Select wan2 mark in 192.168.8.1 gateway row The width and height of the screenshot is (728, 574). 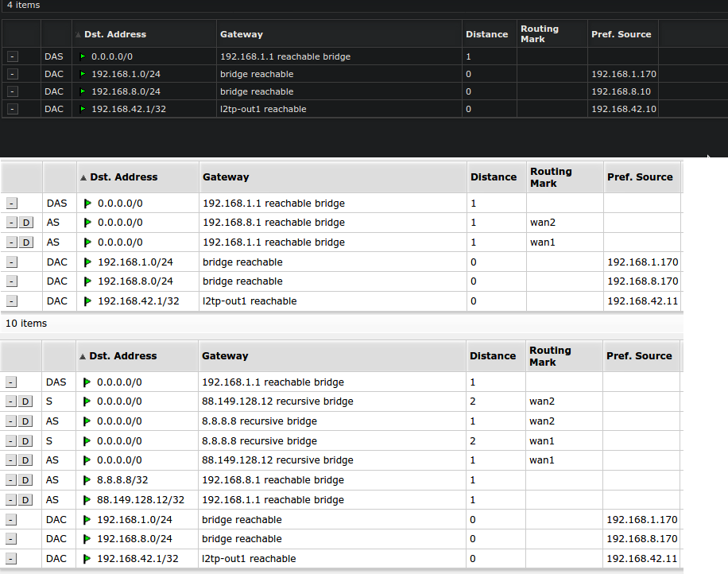[x=542, y=223]
